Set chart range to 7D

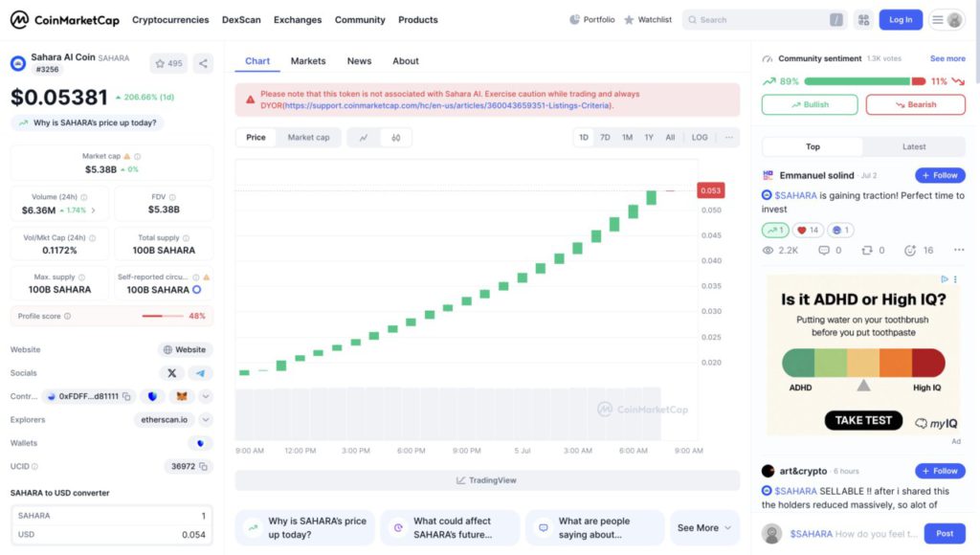coord(605,138)
